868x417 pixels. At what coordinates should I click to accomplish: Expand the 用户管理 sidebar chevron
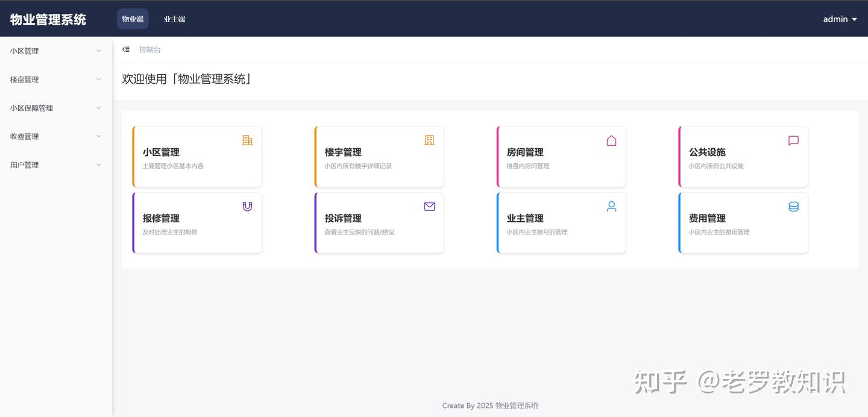99,165
